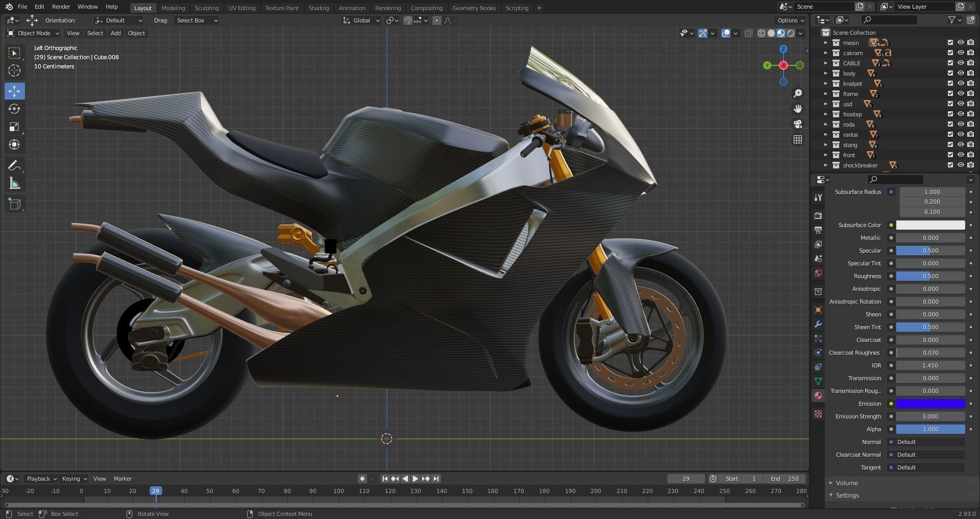The image size is (980, 519).
Task: Open the timeline Marker menu
Action: coord(122,479)
